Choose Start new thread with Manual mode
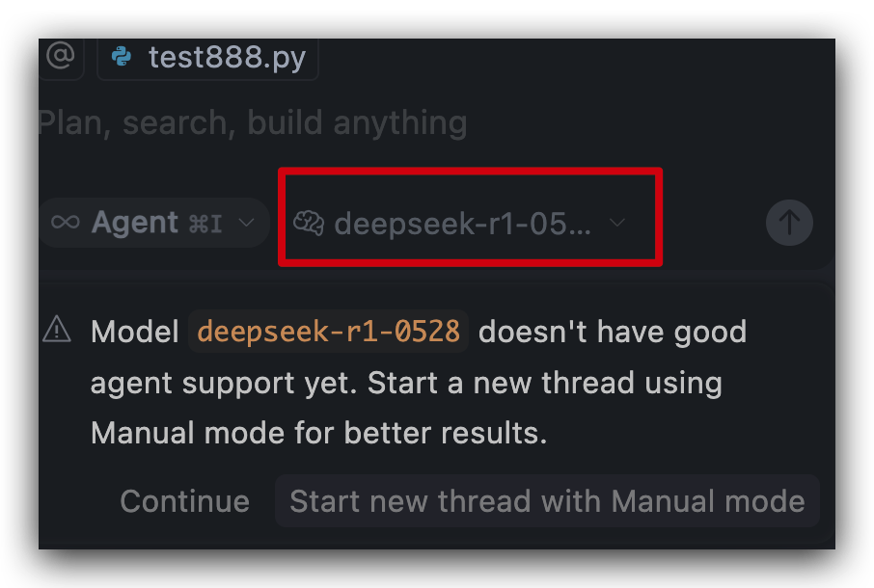874x588 pixels. point(547,501)
